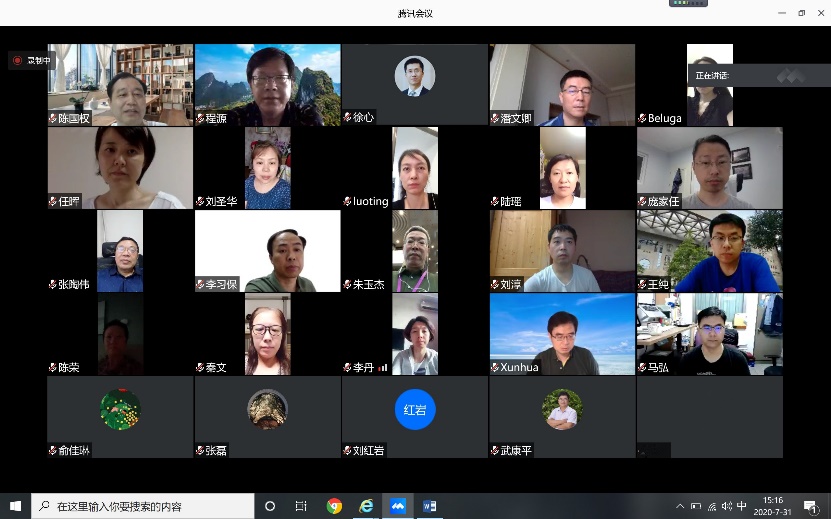
Task: Expand the hidden system tray icons
Action: (680, 506)
